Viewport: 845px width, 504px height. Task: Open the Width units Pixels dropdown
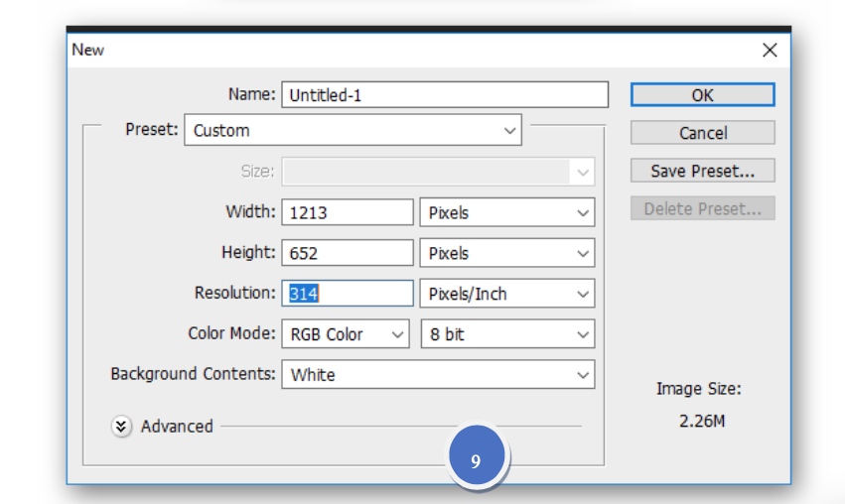[x=506, y=212]
